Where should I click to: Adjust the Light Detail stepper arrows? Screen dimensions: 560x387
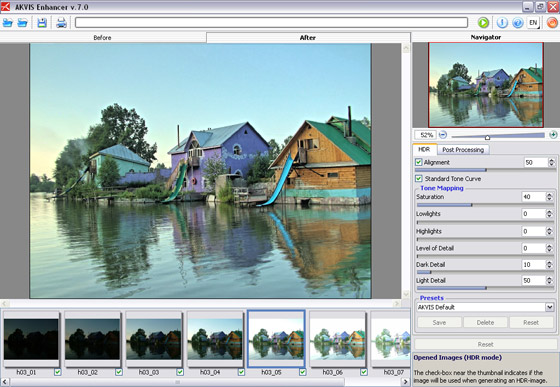click(549, 281)
